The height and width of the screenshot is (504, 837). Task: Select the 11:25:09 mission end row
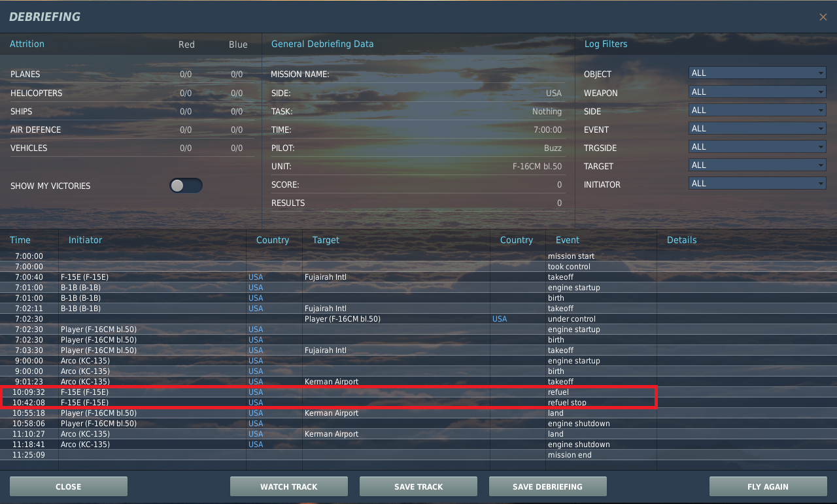coord(418,455)
